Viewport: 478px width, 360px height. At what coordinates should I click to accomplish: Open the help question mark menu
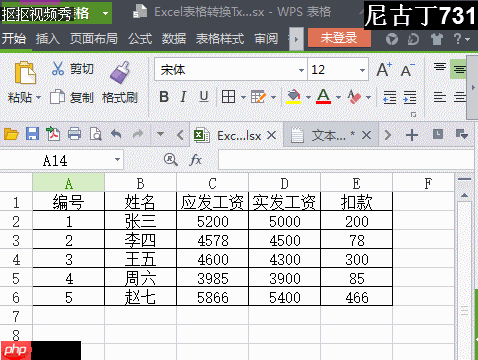coord(461,39)
